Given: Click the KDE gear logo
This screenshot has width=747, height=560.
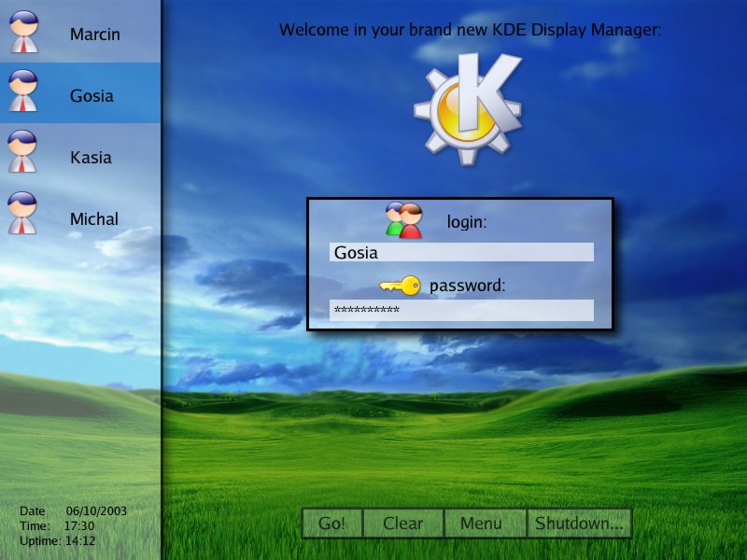Looking at the screenshot, I should [x=469, y=109].
